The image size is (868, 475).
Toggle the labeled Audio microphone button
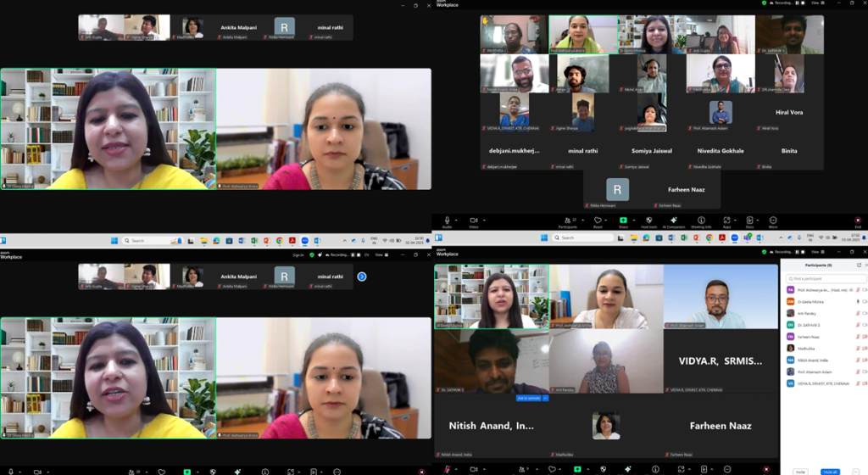[x=447, y=221]
